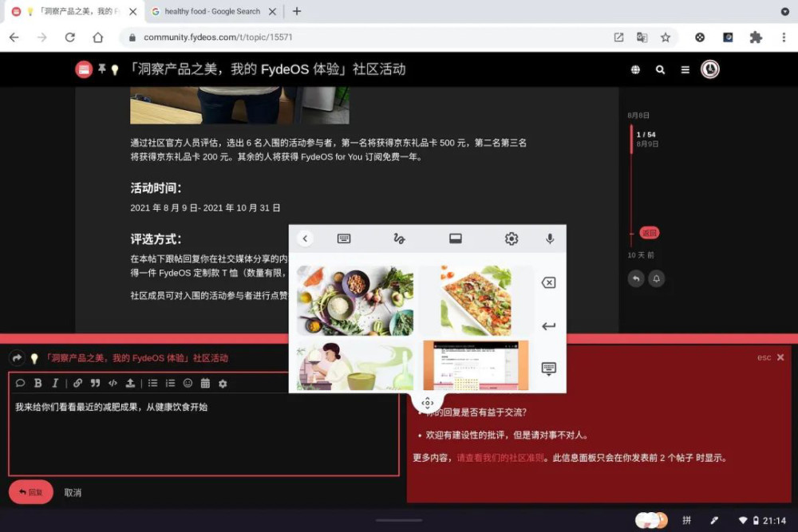Activate voice input microphone on keyboard panel
The image size is (798, 532).
[550, 238]
